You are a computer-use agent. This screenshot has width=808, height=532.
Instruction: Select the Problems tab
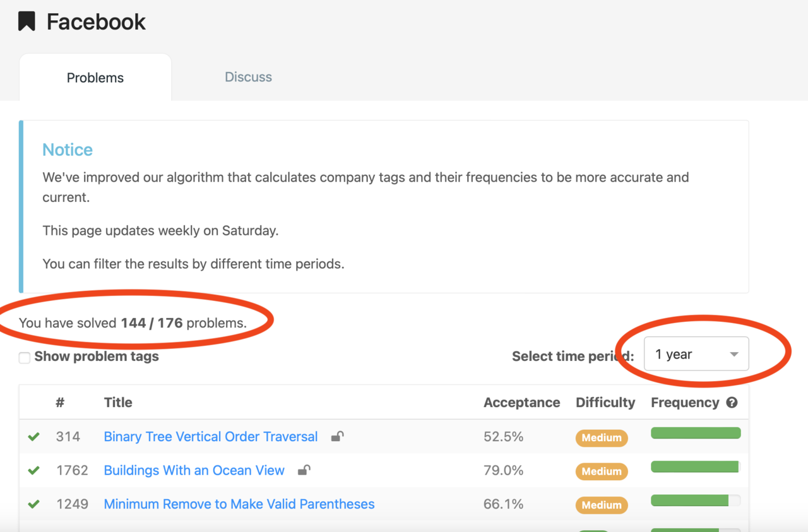(x=95, y=78)
